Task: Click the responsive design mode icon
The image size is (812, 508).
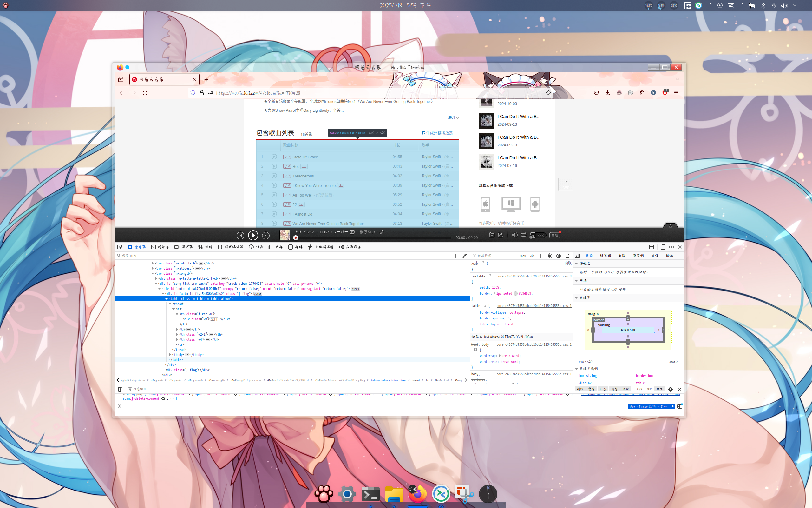Action: pos(663,247)
